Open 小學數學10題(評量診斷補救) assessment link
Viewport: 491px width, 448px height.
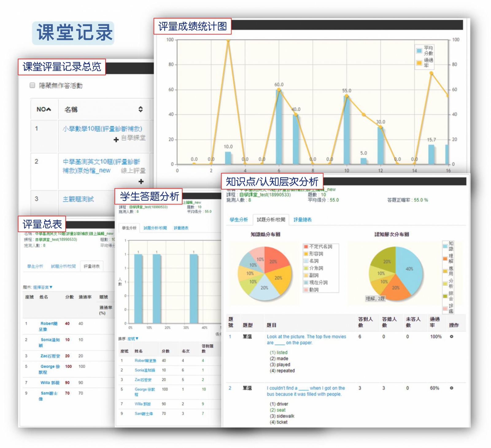click(102, 129)
